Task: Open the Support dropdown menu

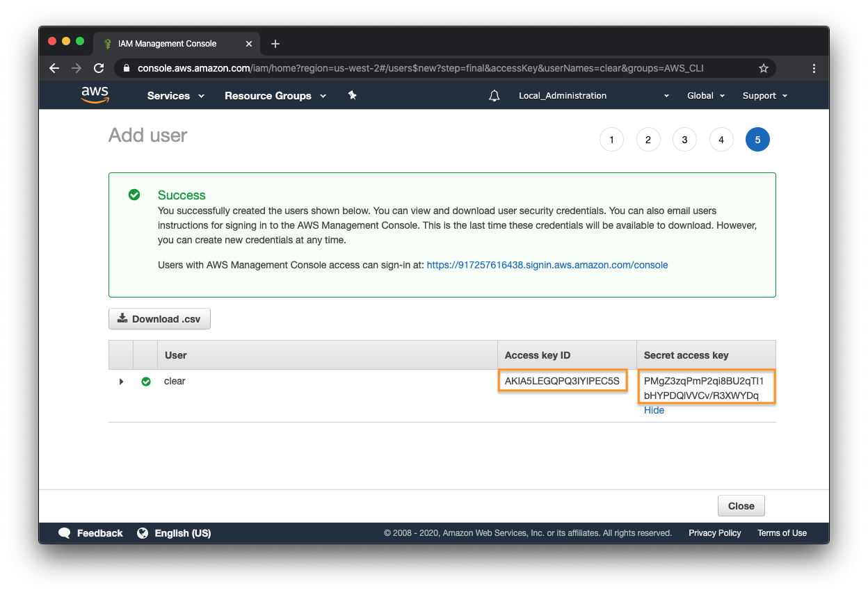Action: pyautogui.click(x=765, y=96)
